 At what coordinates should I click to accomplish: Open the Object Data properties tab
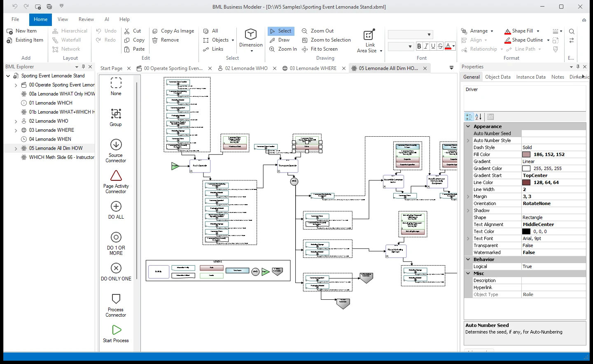[x=498, y=77]
